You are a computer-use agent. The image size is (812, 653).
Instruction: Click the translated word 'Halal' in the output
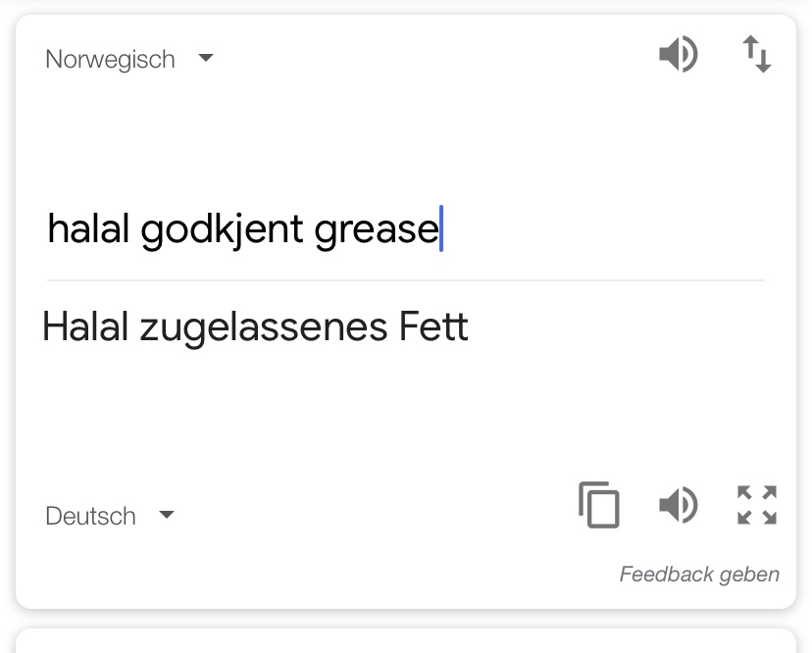click(x=85, y=327)
